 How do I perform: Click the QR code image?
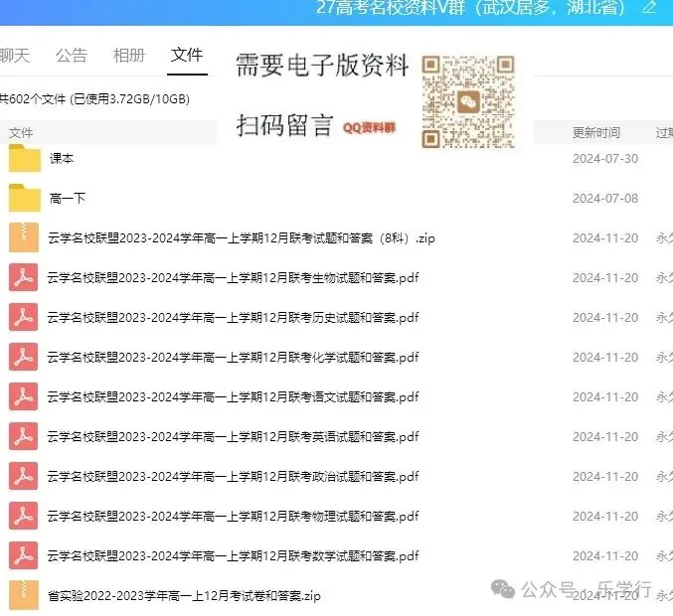[468, 102]
